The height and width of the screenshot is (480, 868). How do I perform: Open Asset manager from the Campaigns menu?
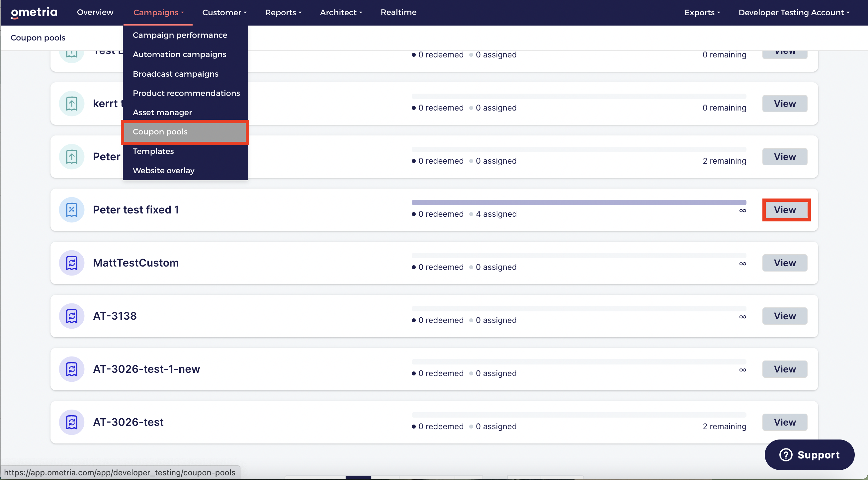tap(185, 113)
